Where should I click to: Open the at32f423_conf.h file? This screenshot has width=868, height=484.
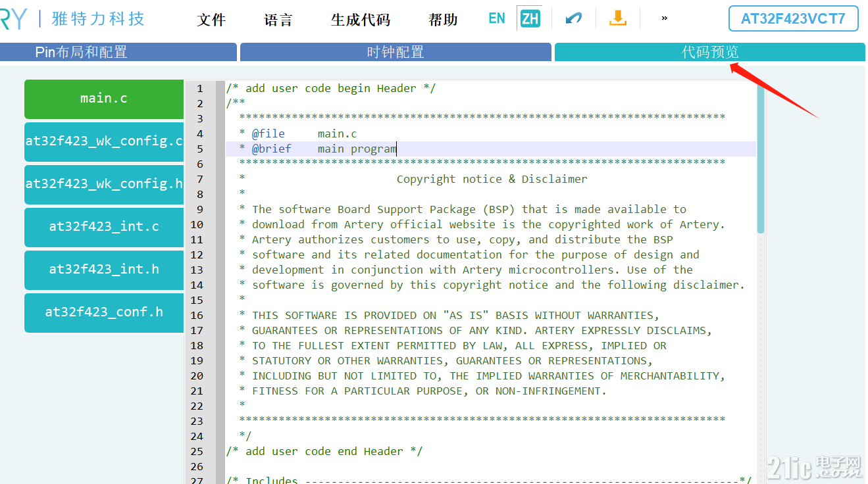(103, 312)
